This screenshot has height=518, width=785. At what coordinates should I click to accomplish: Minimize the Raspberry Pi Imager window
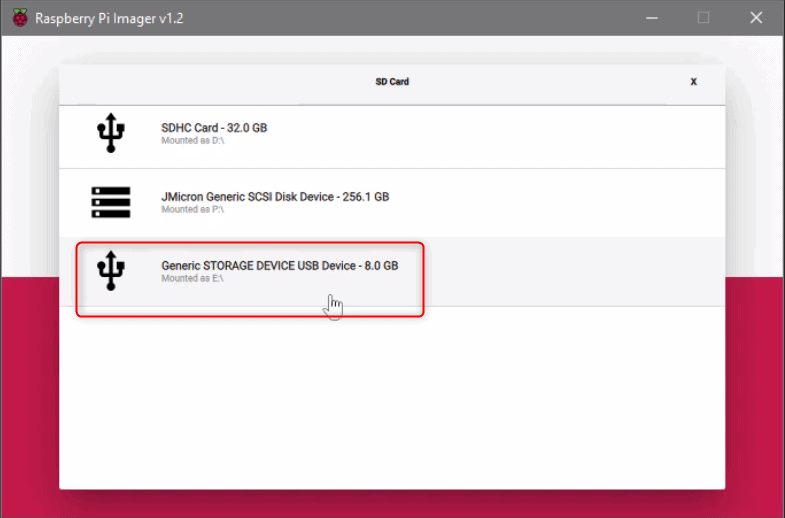pyautogui.click(x=651, y=18)
